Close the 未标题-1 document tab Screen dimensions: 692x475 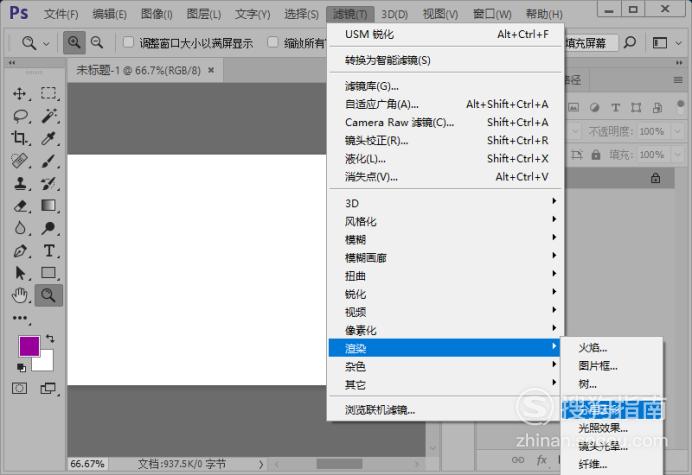click(x=211, y=70)
